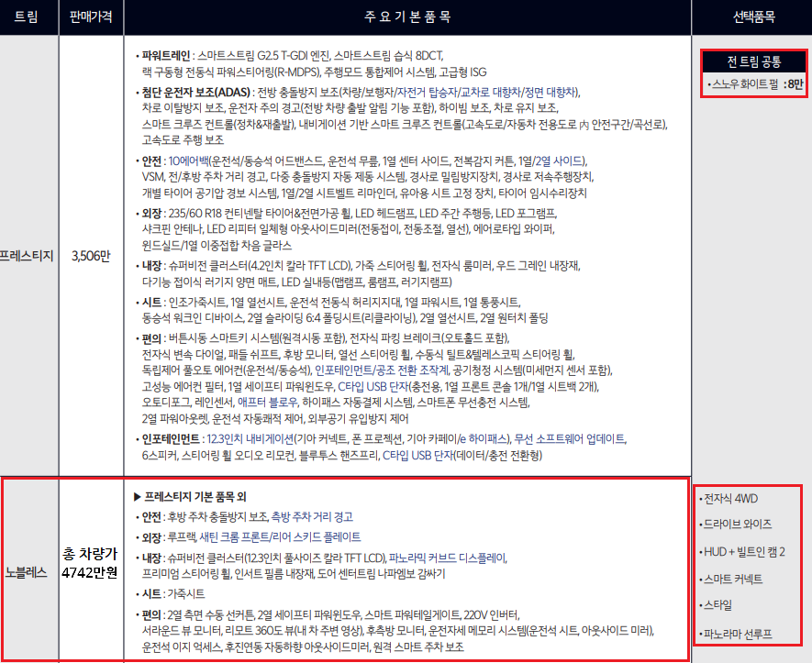Pick the 스마트 커넥트 option
The height and width of the screenshot is (663, 812).
734,580
